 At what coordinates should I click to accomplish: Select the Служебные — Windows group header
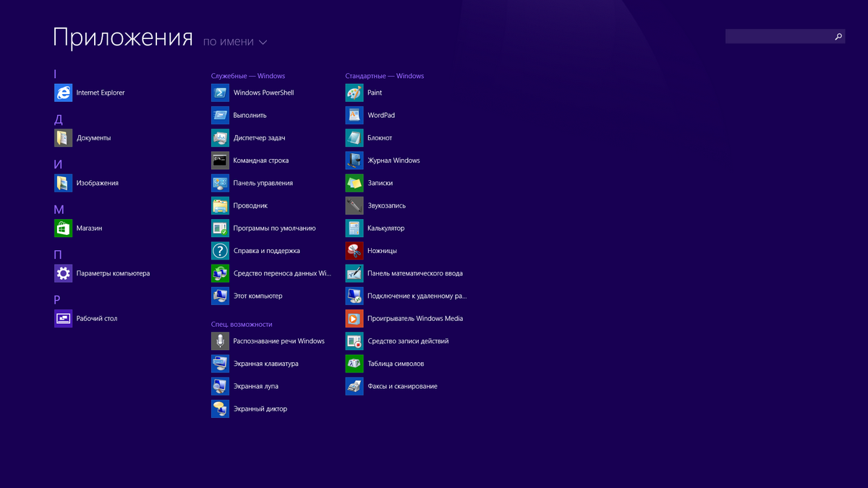248,76
